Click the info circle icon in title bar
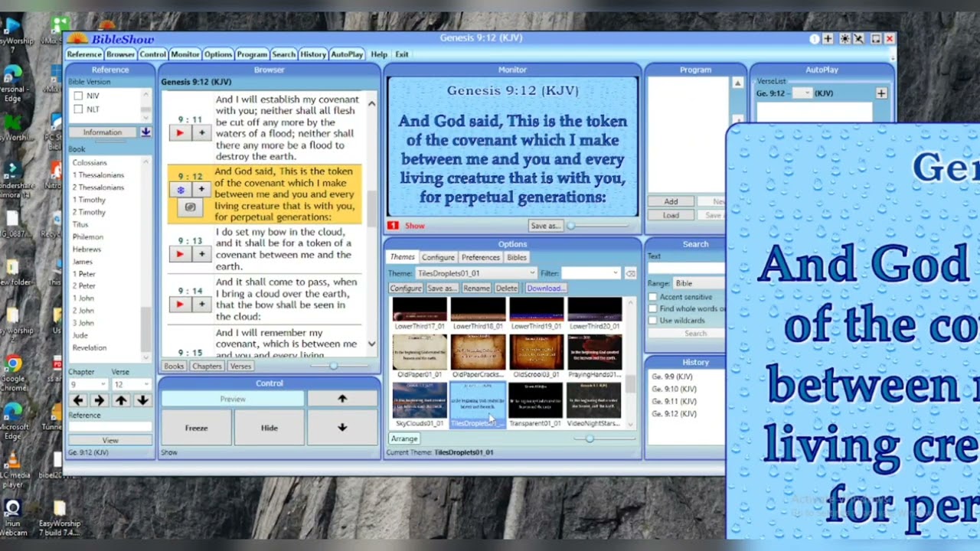The height and width of the screenshot is (551, 980). tap(815, 39)
